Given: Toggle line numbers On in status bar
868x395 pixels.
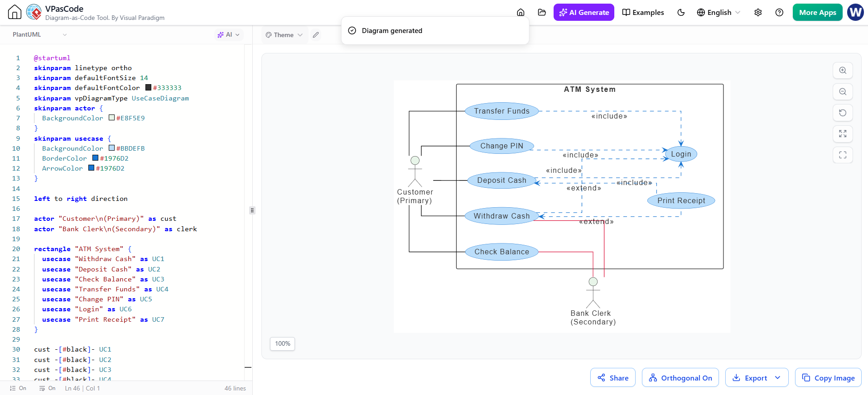Looking at the screenshot, I should [18, 388].
